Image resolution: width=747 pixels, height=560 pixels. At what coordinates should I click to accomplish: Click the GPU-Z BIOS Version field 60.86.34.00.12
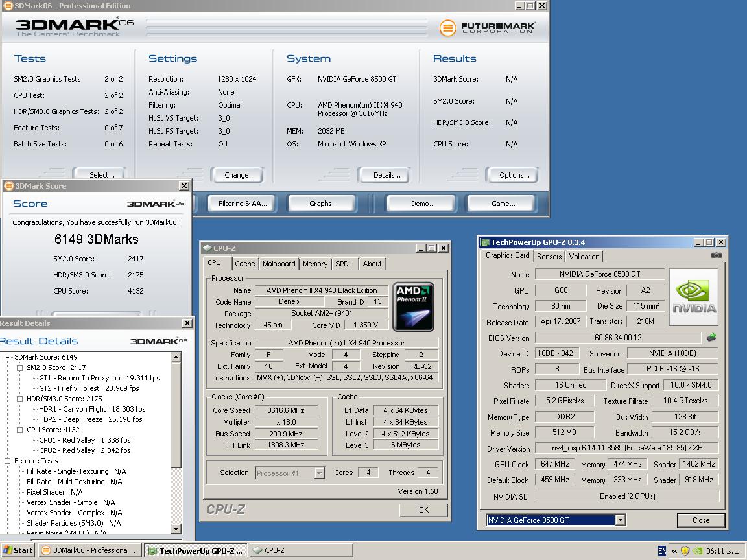coord(618,338)
